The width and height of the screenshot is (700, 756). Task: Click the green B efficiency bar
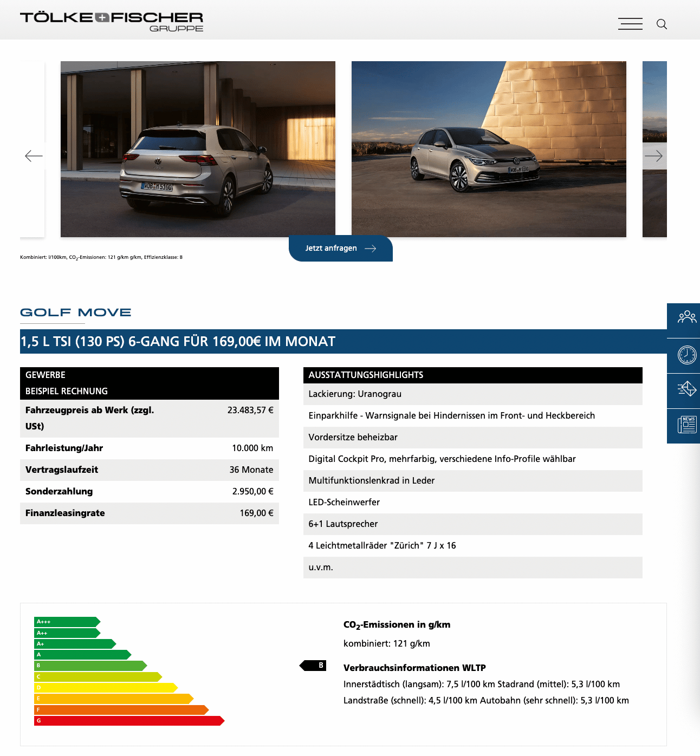[x=90, y=666]
